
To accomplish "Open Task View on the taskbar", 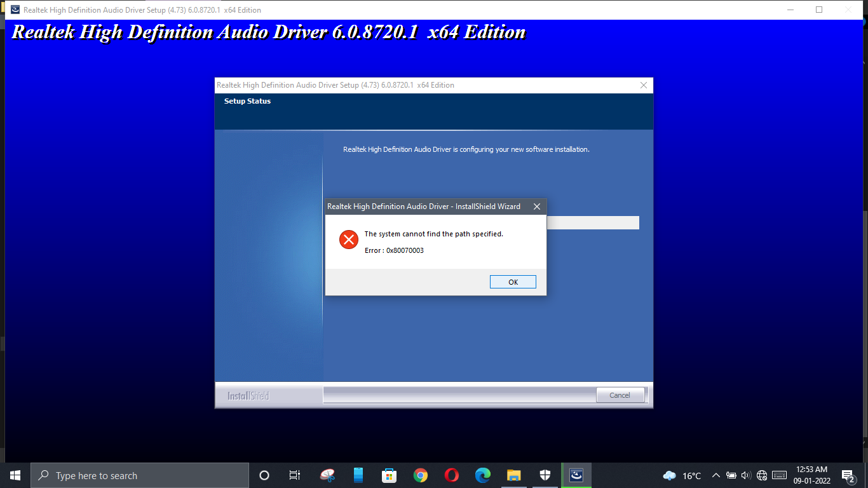I will coord(295,475).
